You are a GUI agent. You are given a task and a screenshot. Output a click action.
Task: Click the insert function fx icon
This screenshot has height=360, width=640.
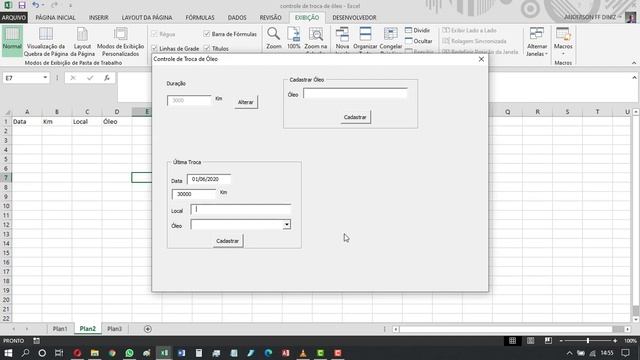coord(107,78)
